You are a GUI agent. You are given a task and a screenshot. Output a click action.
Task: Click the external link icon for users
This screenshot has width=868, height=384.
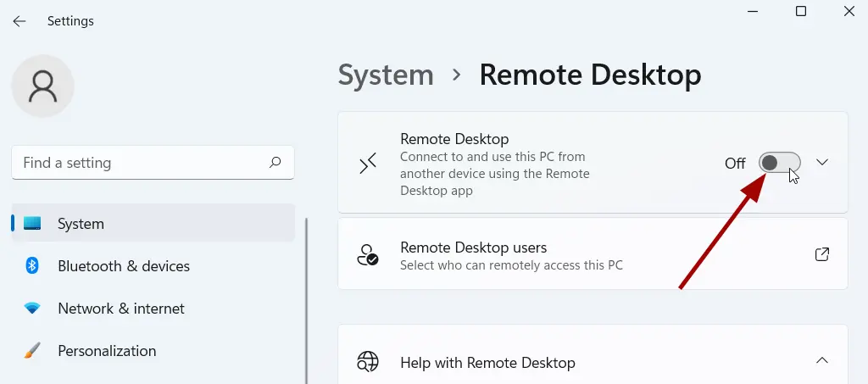click(822, 254)
